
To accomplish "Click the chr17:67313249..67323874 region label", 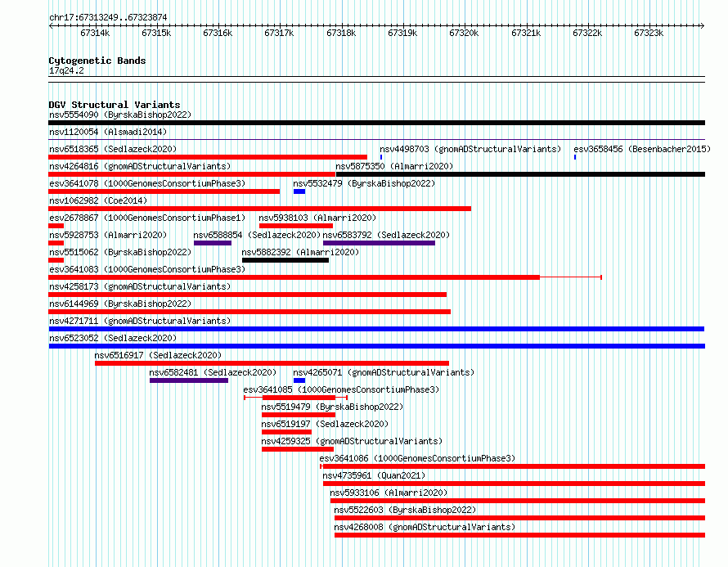I will [108, 17].
